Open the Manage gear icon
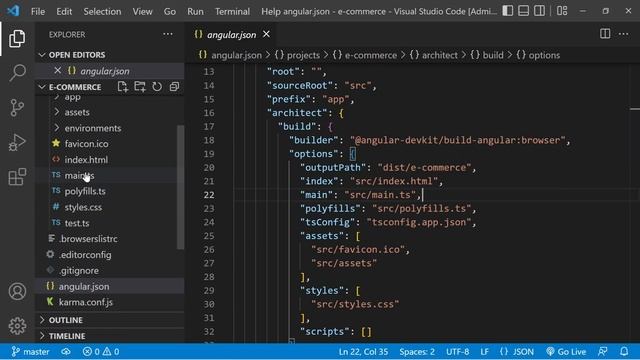The image size is (640, 360). [x=17, y=326]
